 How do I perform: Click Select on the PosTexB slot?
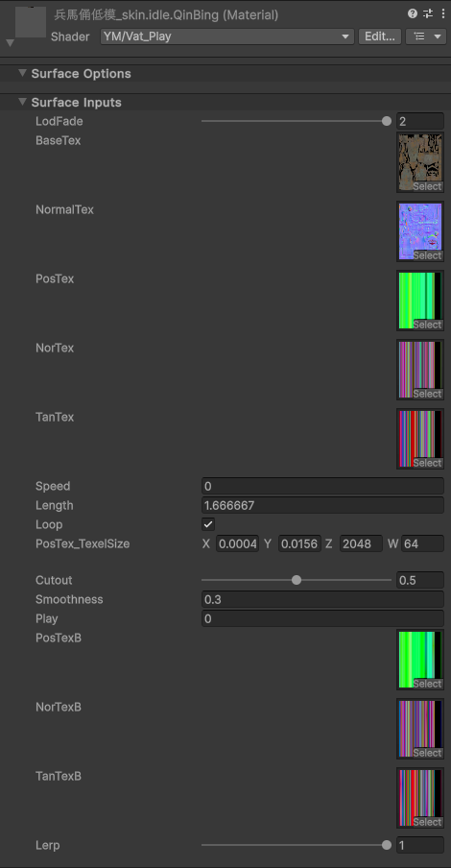click(x=427, y=685)
